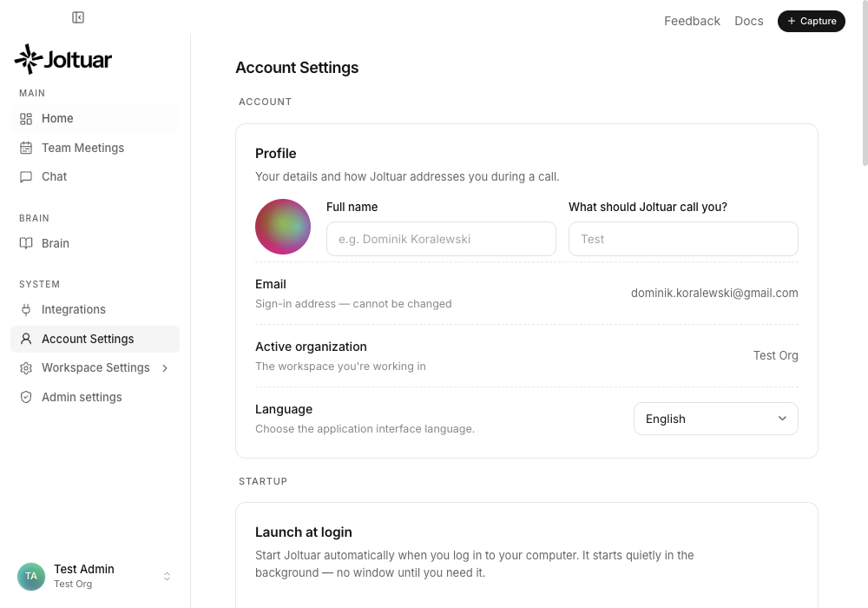The image size is (868, 608).
Task: Click the Account Settings page title
Action: point(297,68)
